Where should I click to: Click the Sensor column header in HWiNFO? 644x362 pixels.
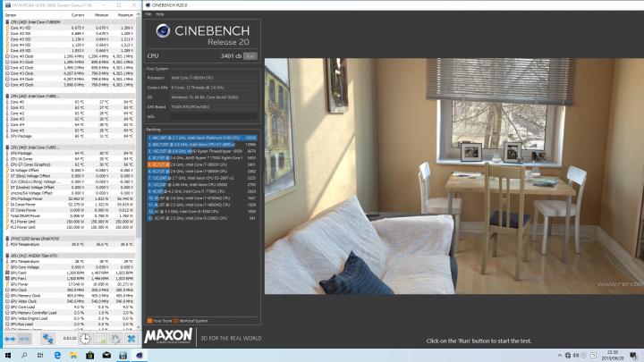[34, 15]
